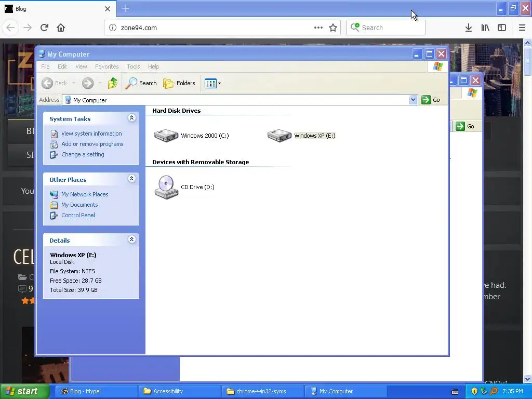Click Devices with Removable Storage header
This screenshot has width=532, height=399.
[201, 162]
